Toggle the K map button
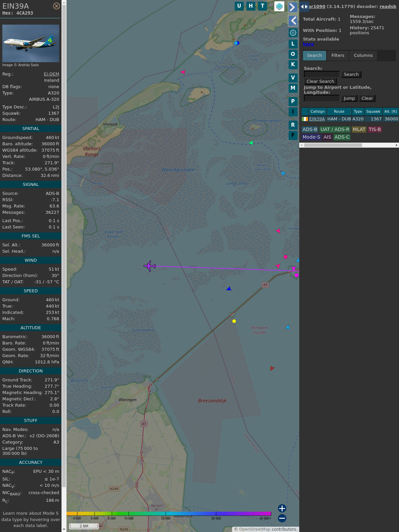 [x=293, y=65]
